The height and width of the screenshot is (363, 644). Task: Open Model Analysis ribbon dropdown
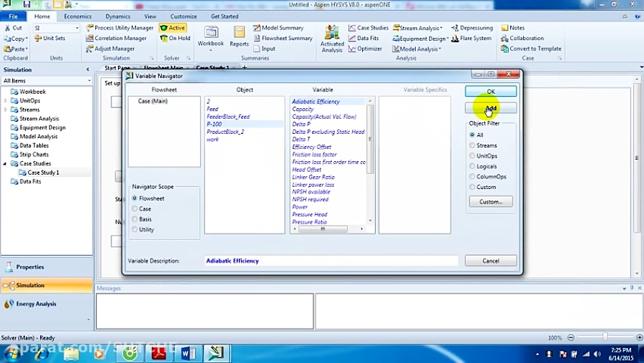pyautogui.click(x=417, y=49)
